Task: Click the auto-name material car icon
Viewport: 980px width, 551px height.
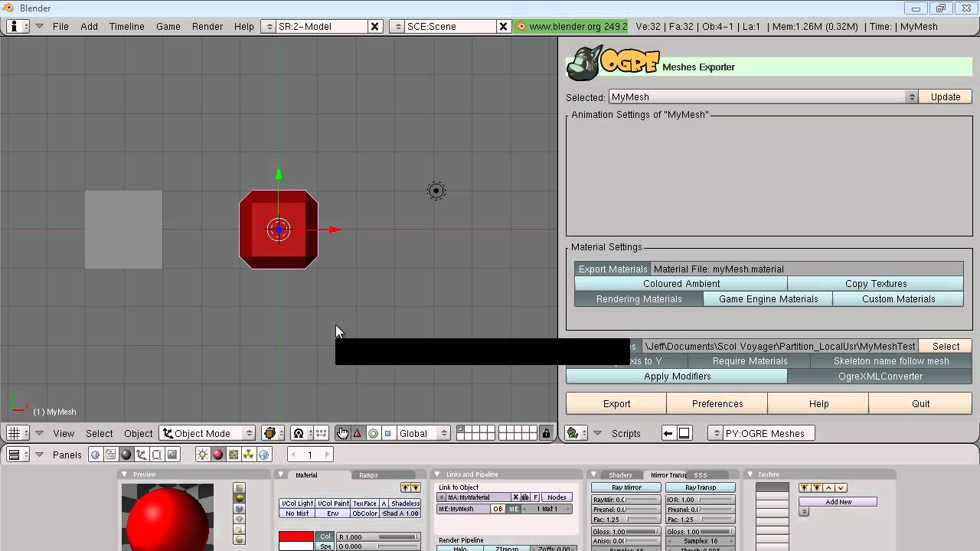Action: tap(525, 497)
